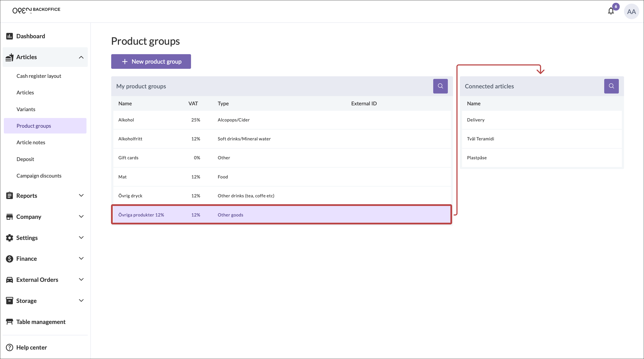Open the notifications bell icon
The image size is (644, 359).
[611, 11]
